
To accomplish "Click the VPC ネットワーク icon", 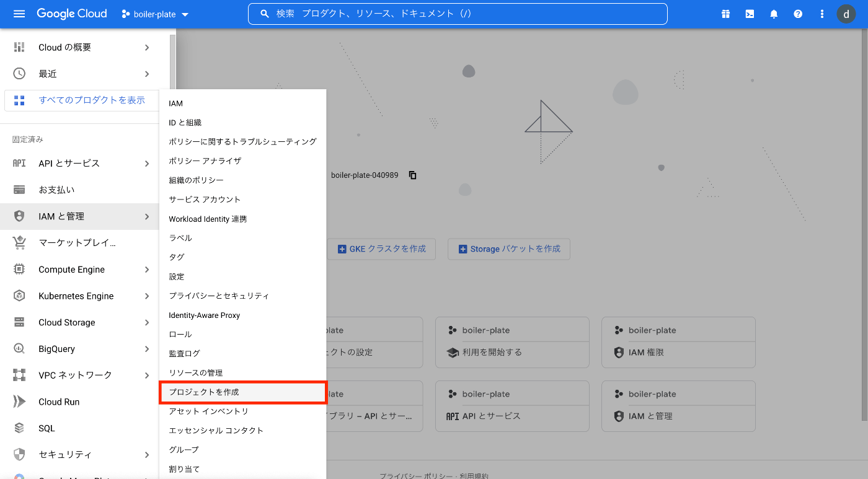I will (x=19, y=375).
